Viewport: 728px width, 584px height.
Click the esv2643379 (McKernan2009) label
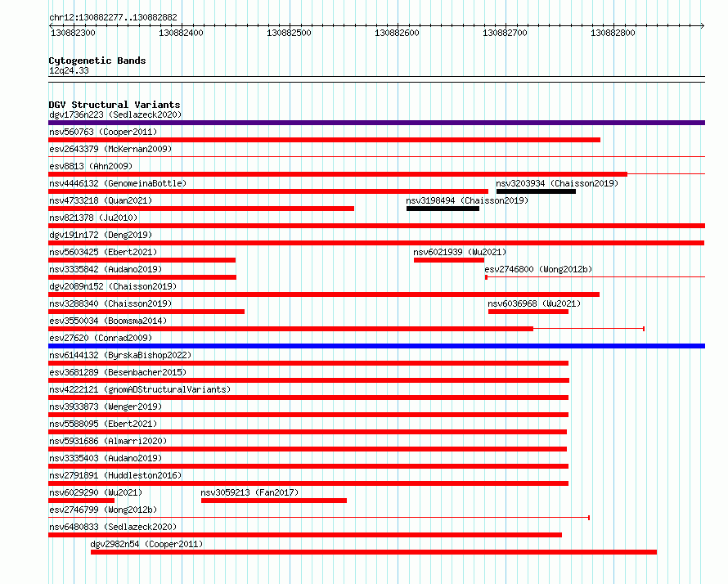point(110,149)
